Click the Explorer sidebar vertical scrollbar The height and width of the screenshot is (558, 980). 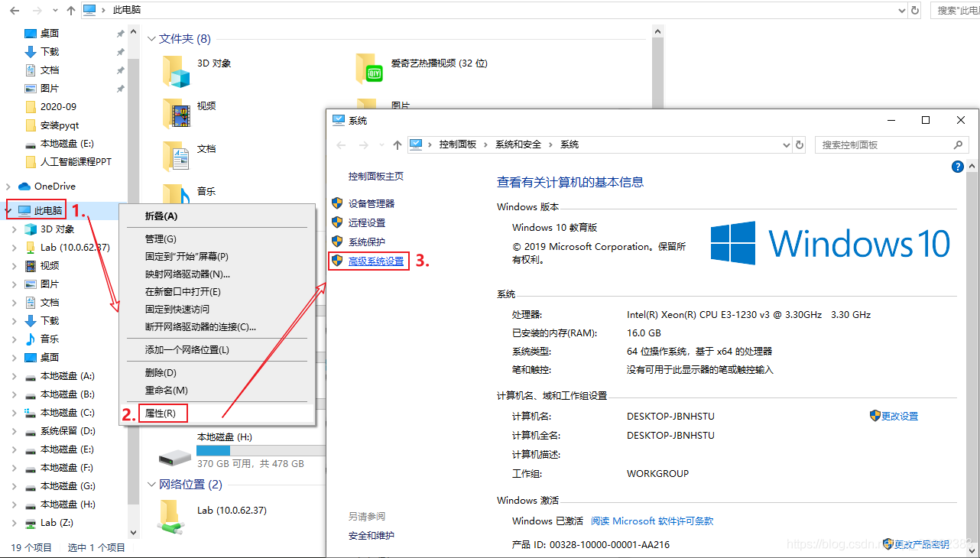133,283
